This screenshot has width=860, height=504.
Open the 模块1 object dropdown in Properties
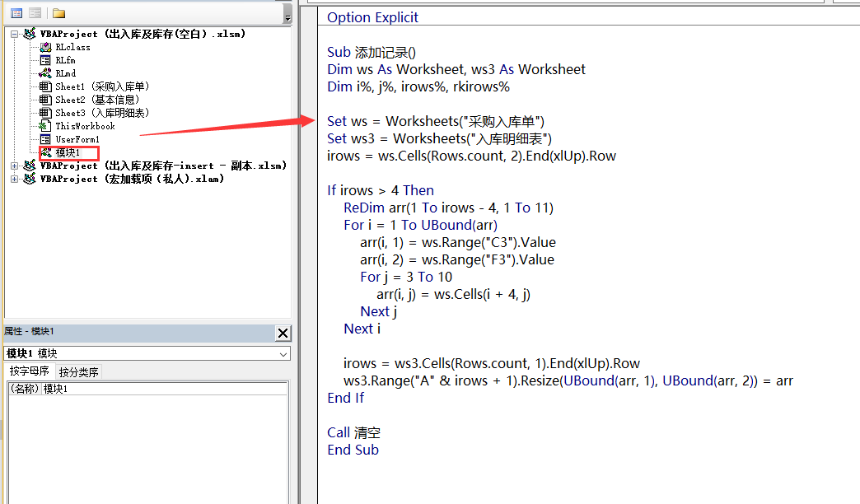[x=283, y=354]
